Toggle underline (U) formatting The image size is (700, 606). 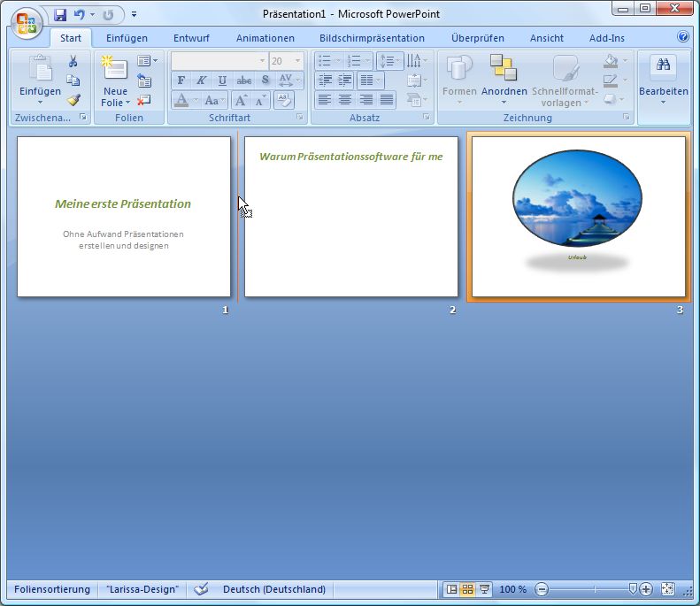point(222,81)
